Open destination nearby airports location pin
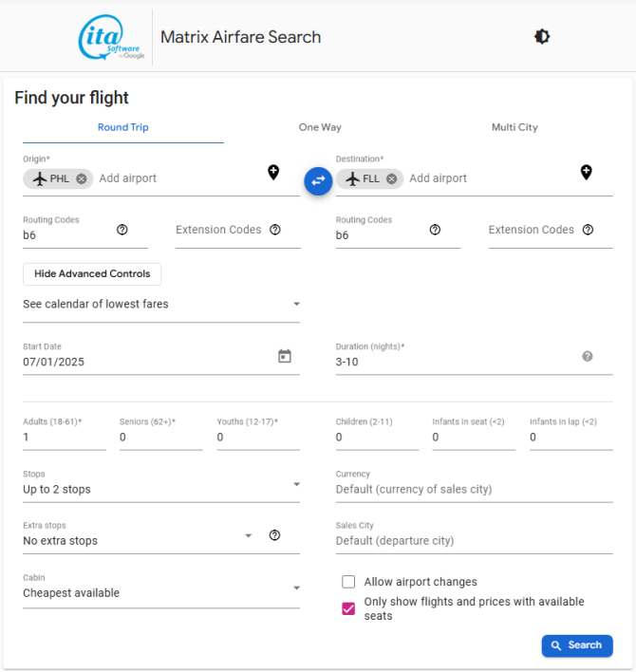 (x=587, y=172)
